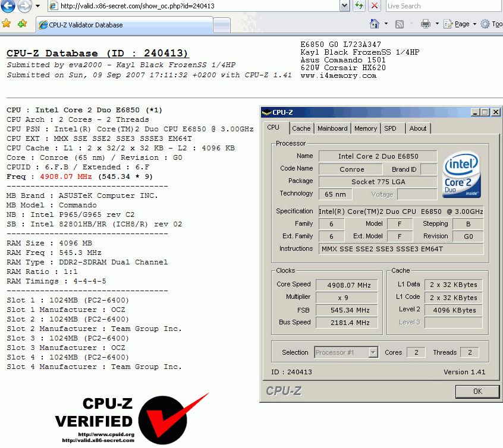The width and height of the screenshot is (503, 448).
Task: Switch to the About tab in CPU-Z
Action: [417, 128]
